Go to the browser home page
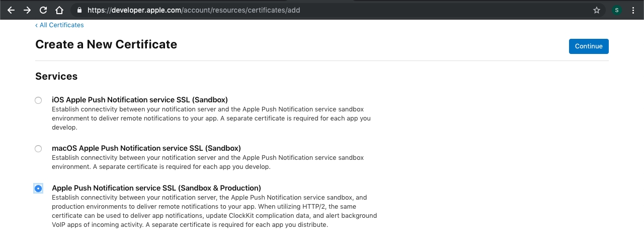The image size is (644, 242). 59,10
